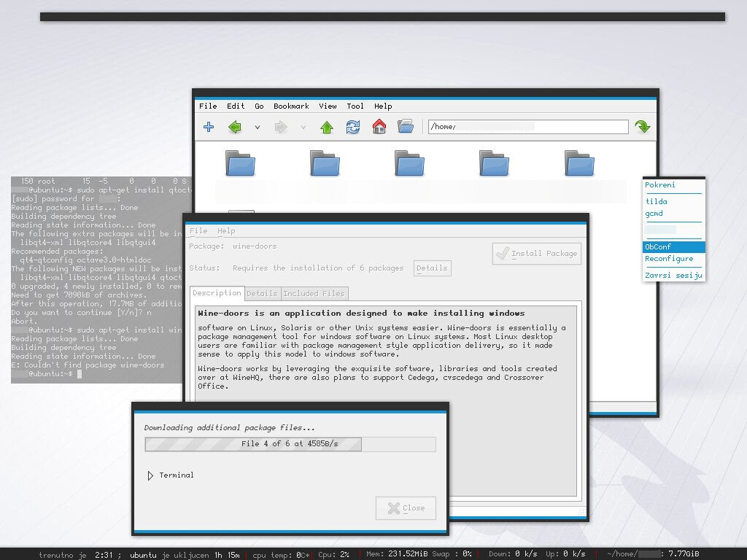Navigate back using the green back arrow

click(233, 126)
